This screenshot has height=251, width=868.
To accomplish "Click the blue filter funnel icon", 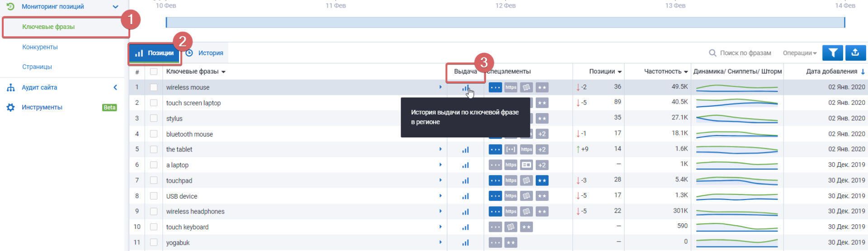I will (832, 53).
